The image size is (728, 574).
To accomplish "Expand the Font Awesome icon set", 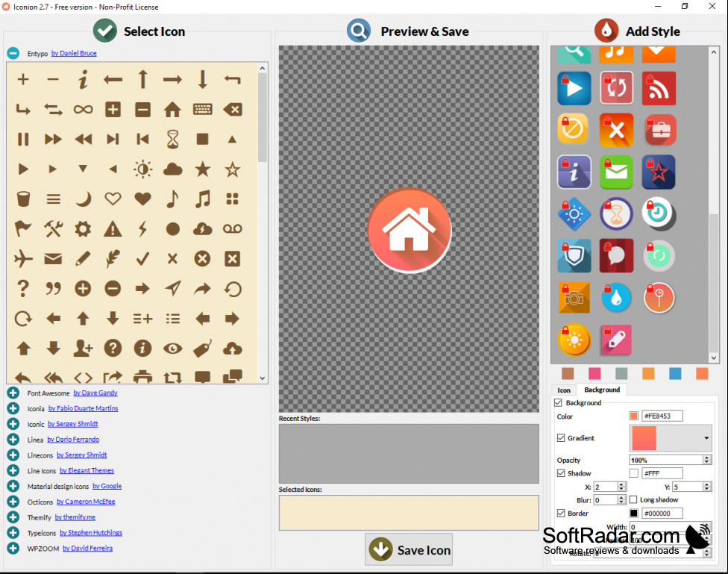I will tap(13, 393).
